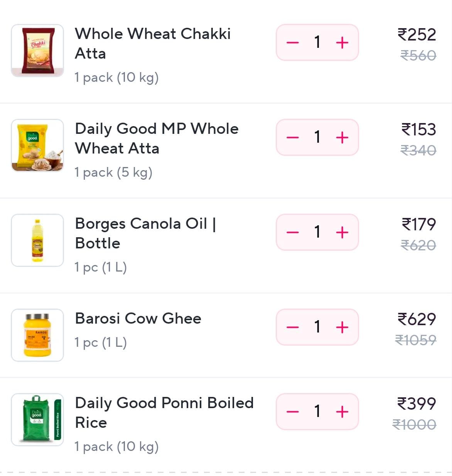Remove one Daily Good Ponni Boiled Rice

click(x=293, y=412)
